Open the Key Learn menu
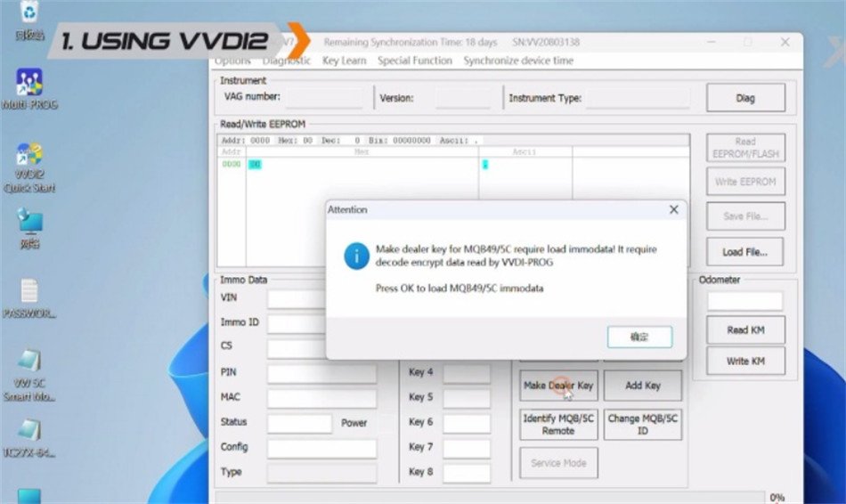 (344, 61)
